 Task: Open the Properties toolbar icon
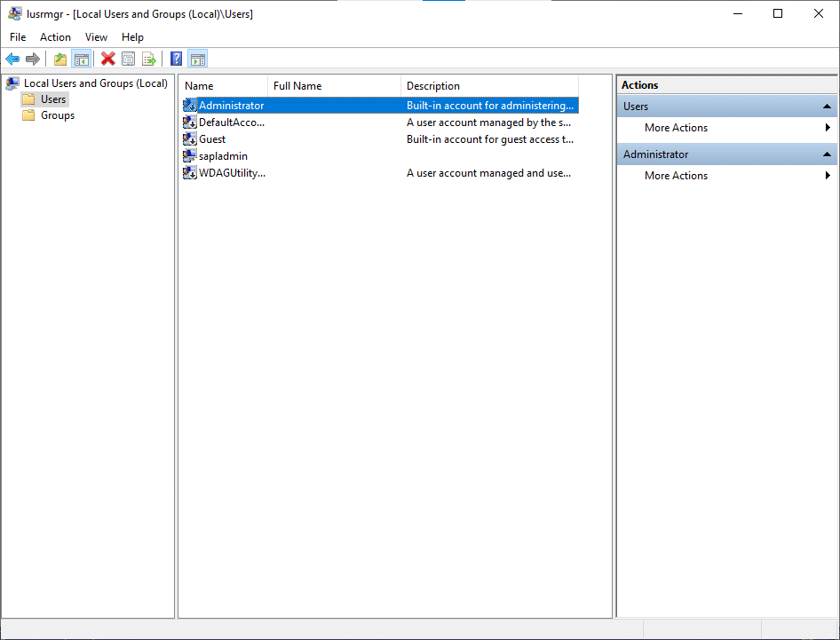[129, 59]
